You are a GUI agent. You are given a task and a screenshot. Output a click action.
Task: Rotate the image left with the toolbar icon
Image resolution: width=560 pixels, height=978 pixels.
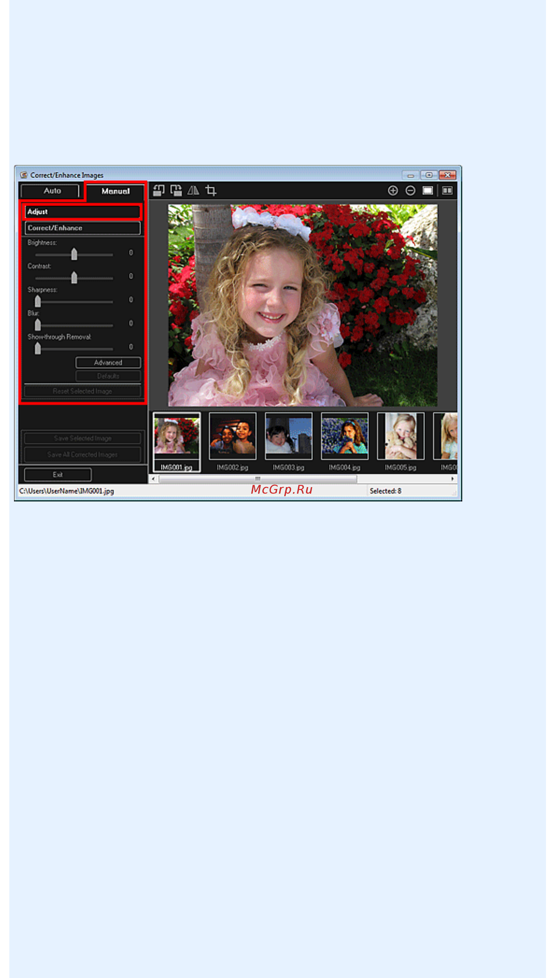pos(158,190)
